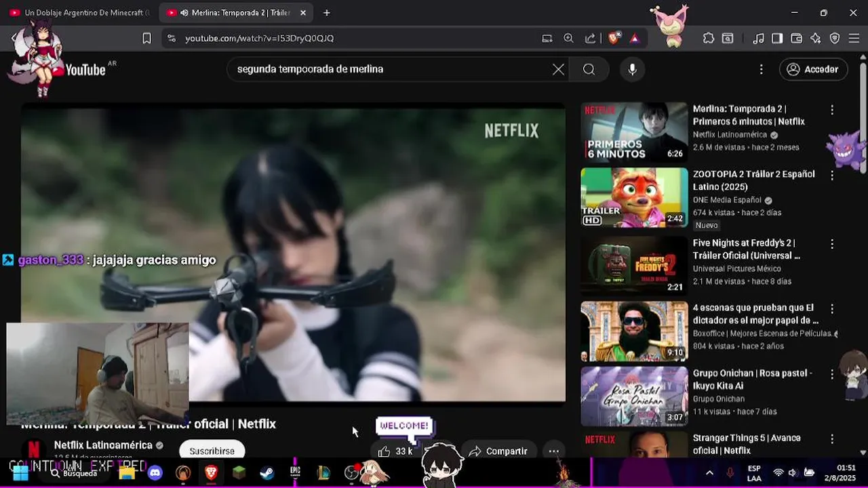Open options menu for ZOOTOPIA 2 video
Viewport: 868px width, 488px height.
(832, 175)
